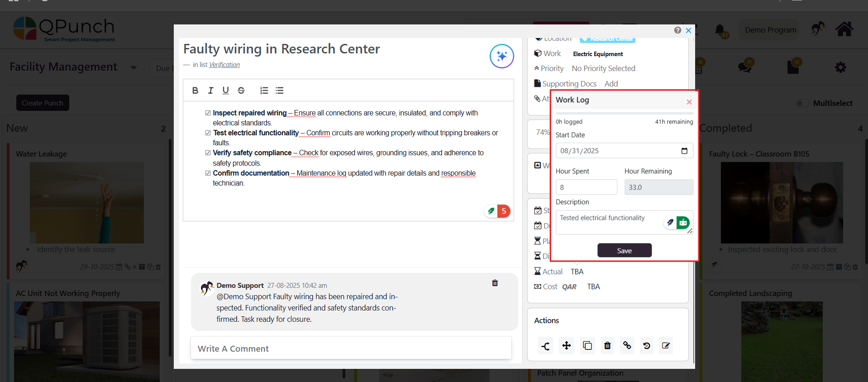Viewport: 868px width, 382px height.
Task: Open the Start Date calendar picker
Action: coord(684,151)
